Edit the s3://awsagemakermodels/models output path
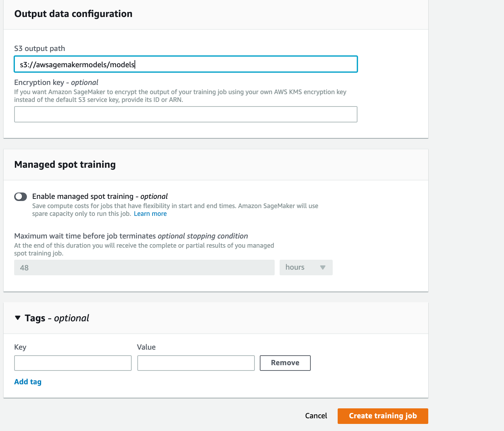The image size is (504, 431). click(185, 64)
